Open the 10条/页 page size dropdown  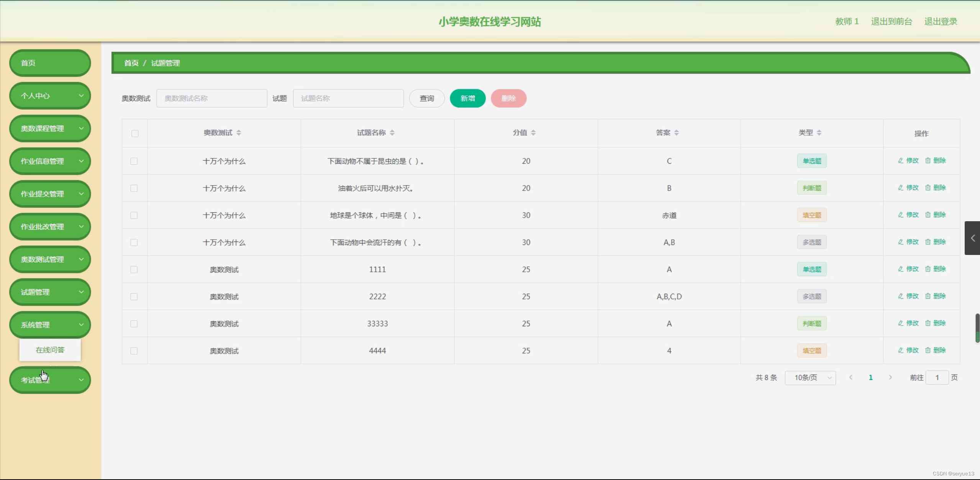[810, 378]
